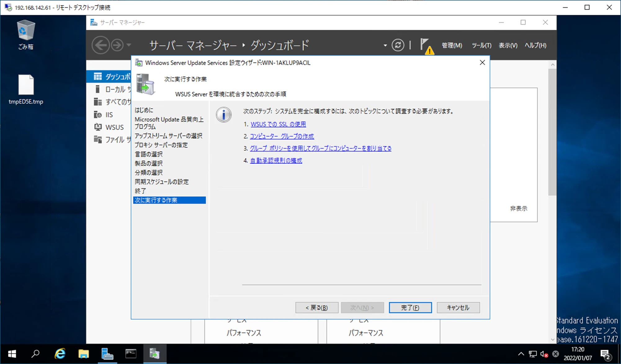The height and width of the screenshot is (364, 621).
Task: Launch Internet Explorer from taskbar
Action: (60, 354)
